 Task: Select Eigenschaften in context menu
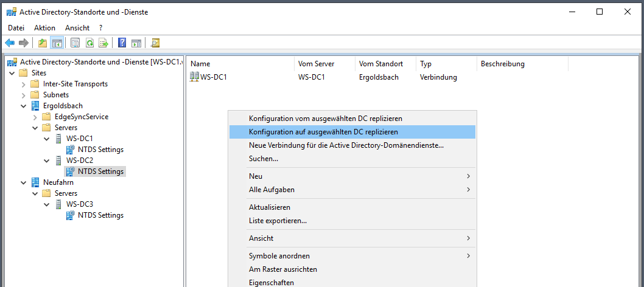352,283
